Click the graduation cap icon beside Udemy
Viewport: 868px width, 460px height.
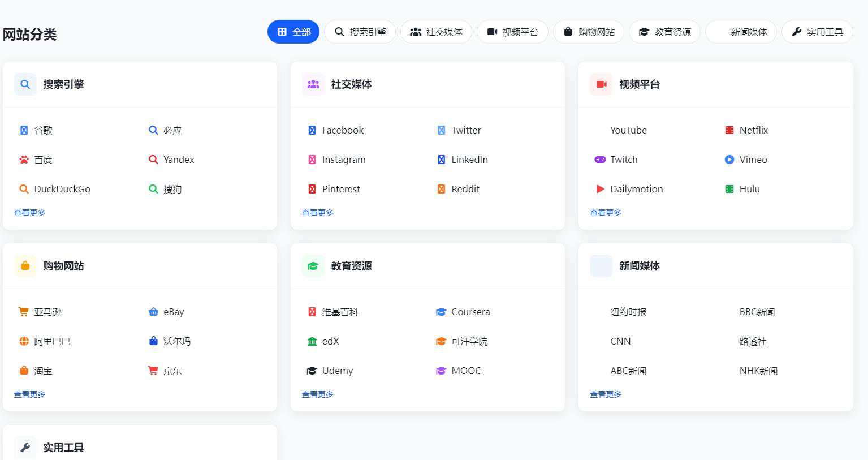click(312, 371)
